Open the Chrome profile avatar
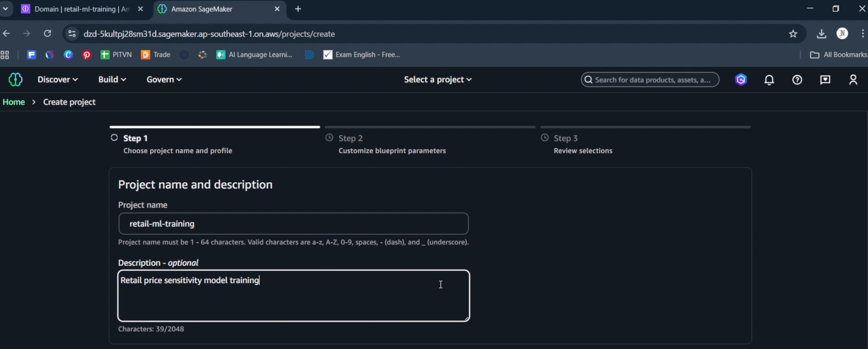Screen dimensions: 868x349 (x=842, y=34)
